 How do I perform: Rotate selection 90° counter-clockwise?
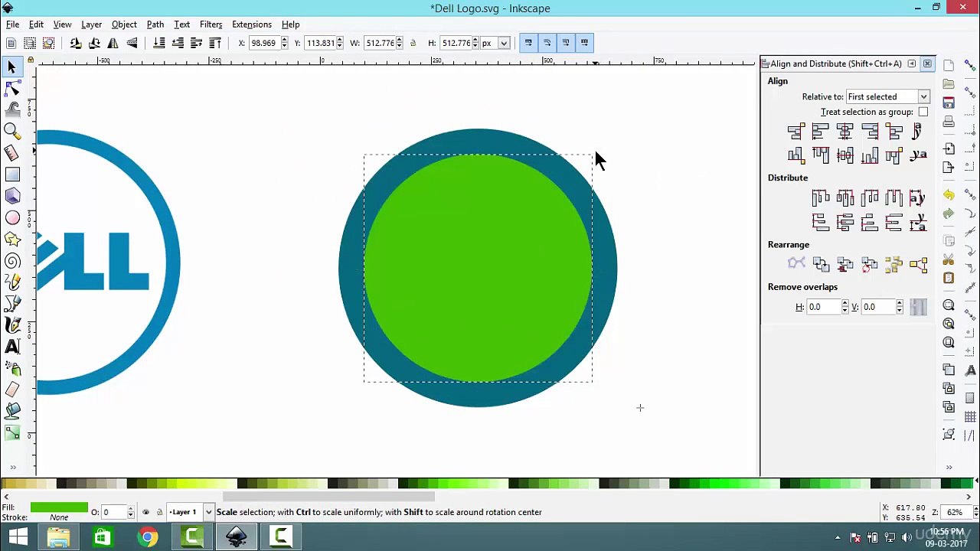76,43
